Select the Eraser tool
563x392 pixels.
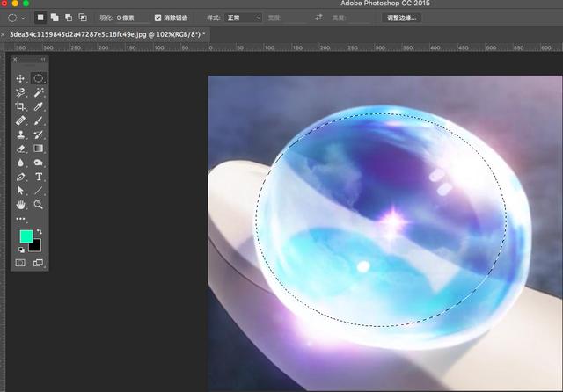20,149
